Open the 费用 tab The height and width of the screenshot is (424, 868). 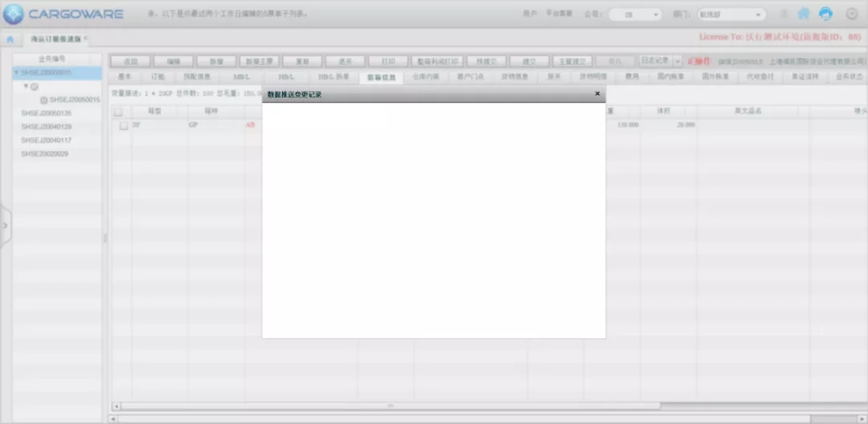click(633, 77)
